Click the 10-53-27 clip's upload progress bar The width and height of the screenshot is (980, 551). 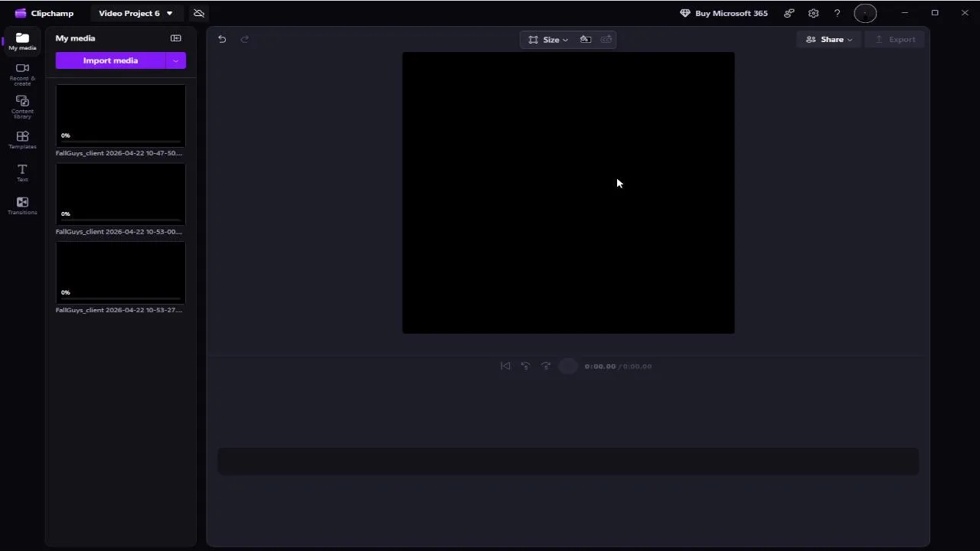(120, 299)
